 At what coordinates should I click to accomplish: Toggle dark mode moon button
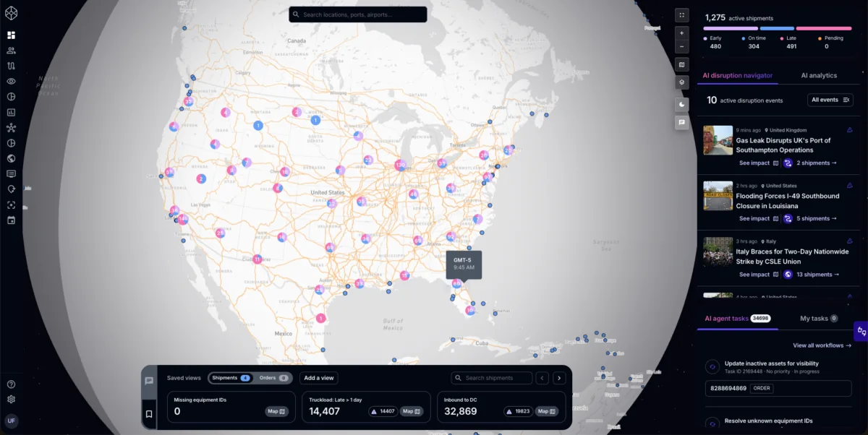[681, 104]
